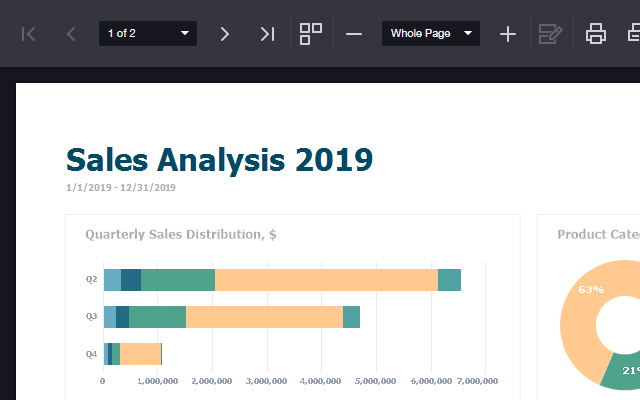Toggle highlight editing fields icon
Viewport: 640px width, 400px height.
(x=550, y=34)
